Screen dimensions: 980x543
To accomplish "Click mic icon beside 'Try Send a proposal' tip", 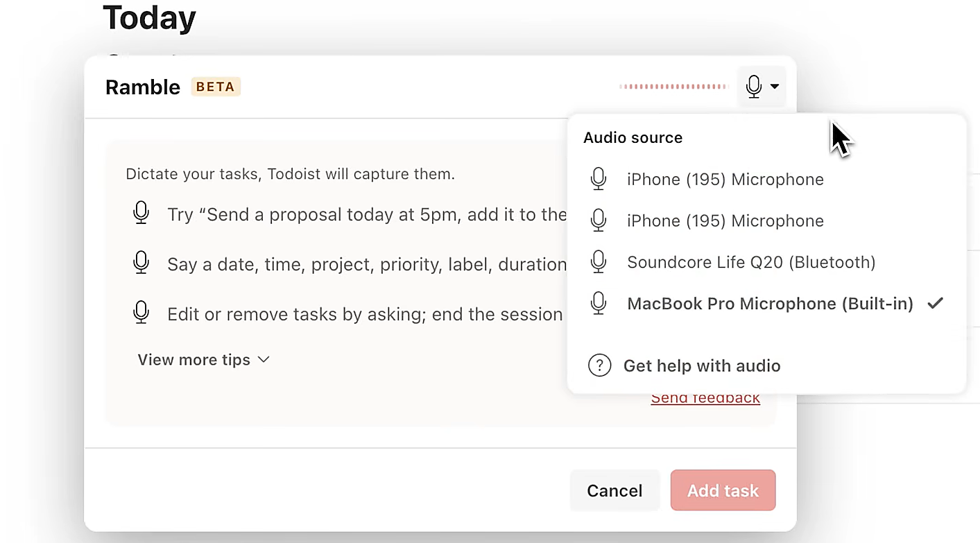I will click(141, 213).
